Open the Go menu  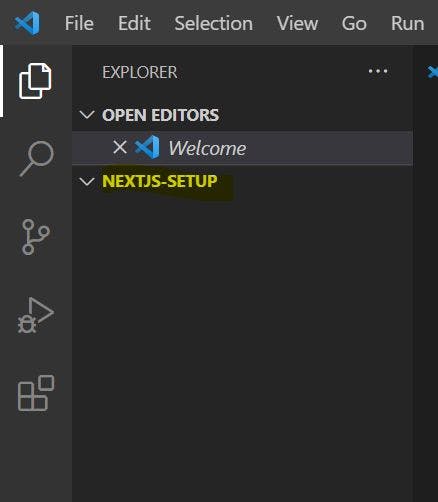click(x=354, y=23)
